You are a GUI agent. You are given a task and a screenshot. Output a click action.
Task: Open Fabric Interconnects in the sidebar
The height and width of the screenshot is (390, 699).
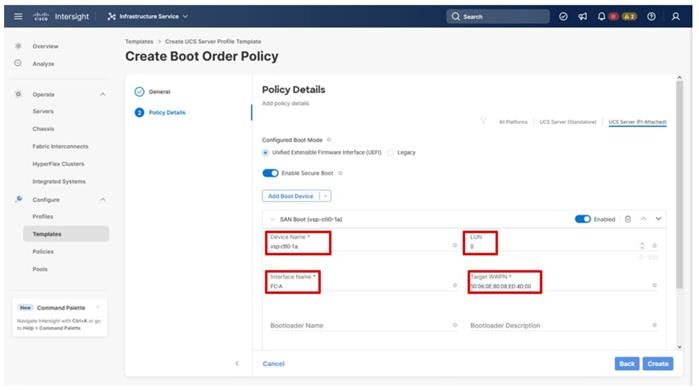pyautogui.click(x=60, y=146)
